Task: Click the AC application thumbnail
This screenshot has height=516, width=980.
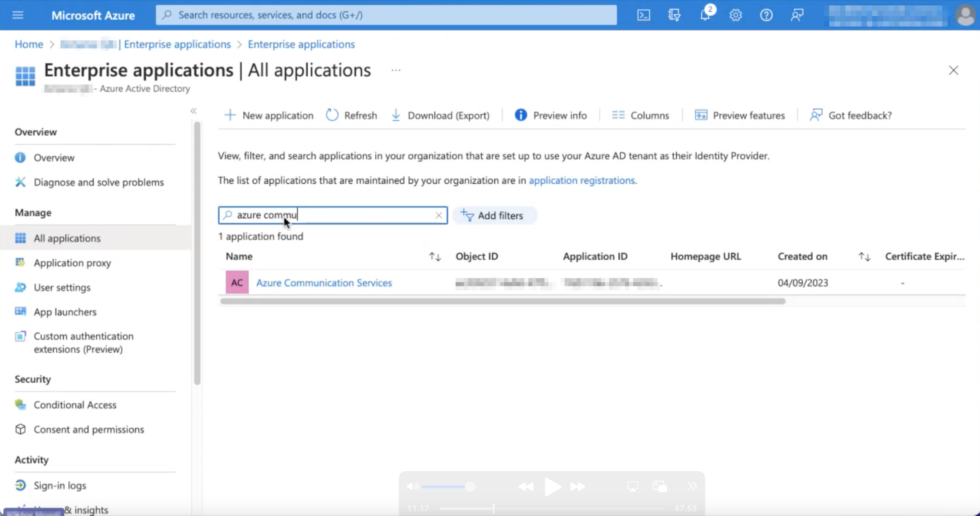Action: pyautogui.click(x=237, y=282)
